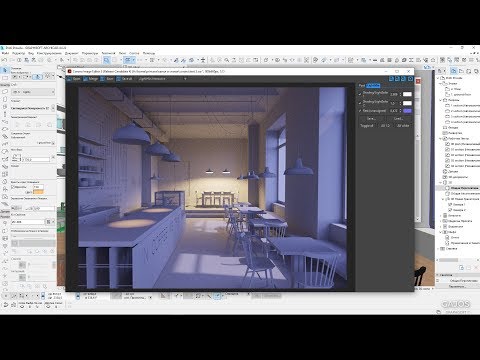Collapse the 3D node in Navigator tree

(441, 182)
